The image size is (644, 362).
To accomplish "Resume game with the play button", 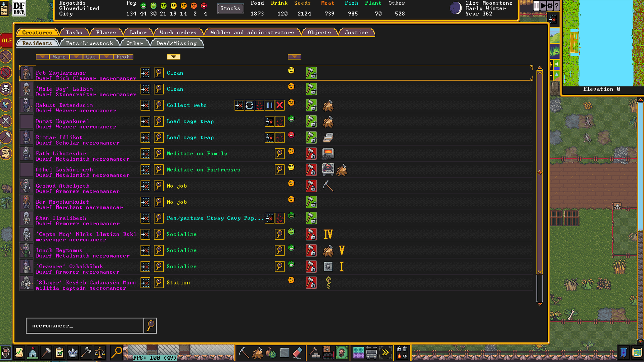I will click(543, 5).
